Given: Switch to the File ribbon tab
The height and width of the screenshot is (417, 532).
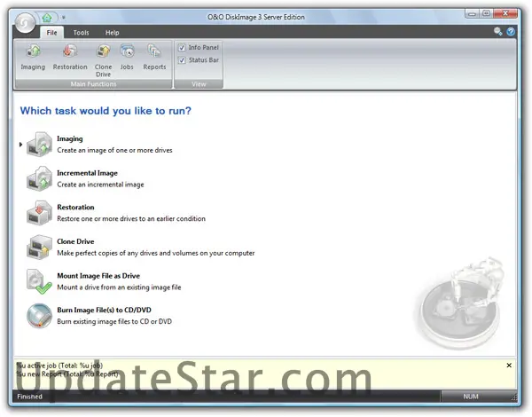Looking at the screenshot, I should pyautogui.click(x=51, y=33).
